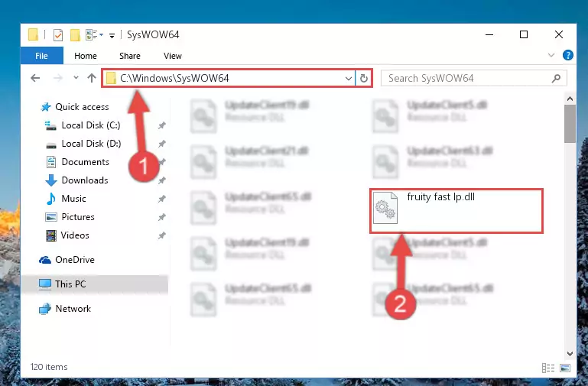
Task: Click the address bar path C:\Windows\SysWOW64
Action: click(174, 78)
